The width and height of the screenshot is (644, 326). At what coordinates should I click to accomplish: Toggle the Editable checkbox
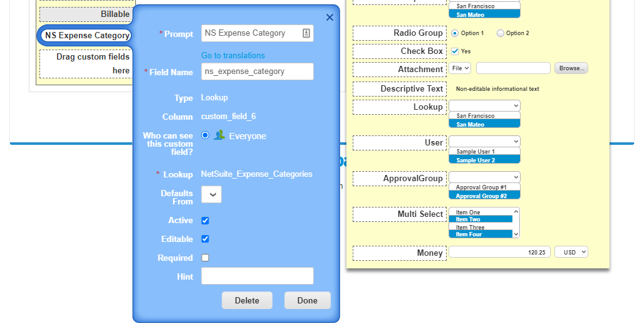point(205,239)
